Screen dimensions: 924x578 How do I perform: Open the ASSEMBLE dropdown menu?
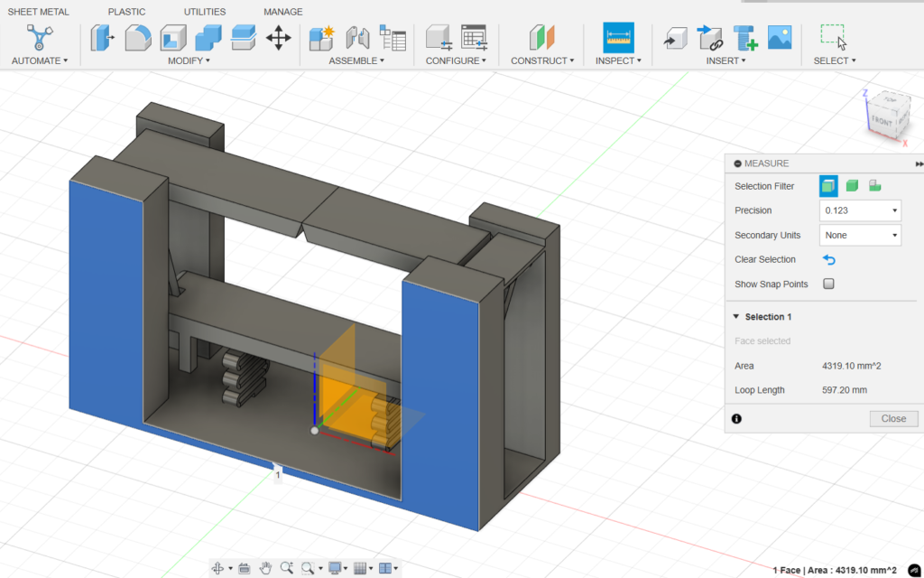pyautogui.click(x=356, y=61)
